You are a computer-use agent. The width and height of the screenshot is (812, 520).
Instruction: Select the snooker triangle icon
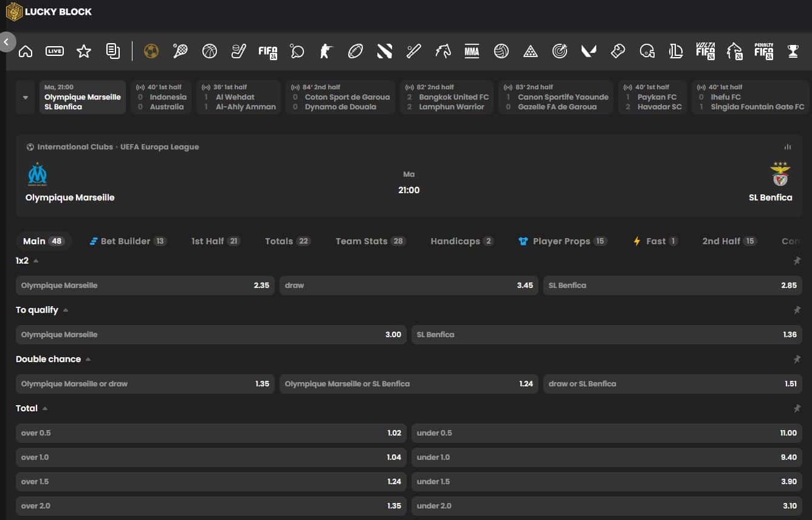(x=531, y=51)
